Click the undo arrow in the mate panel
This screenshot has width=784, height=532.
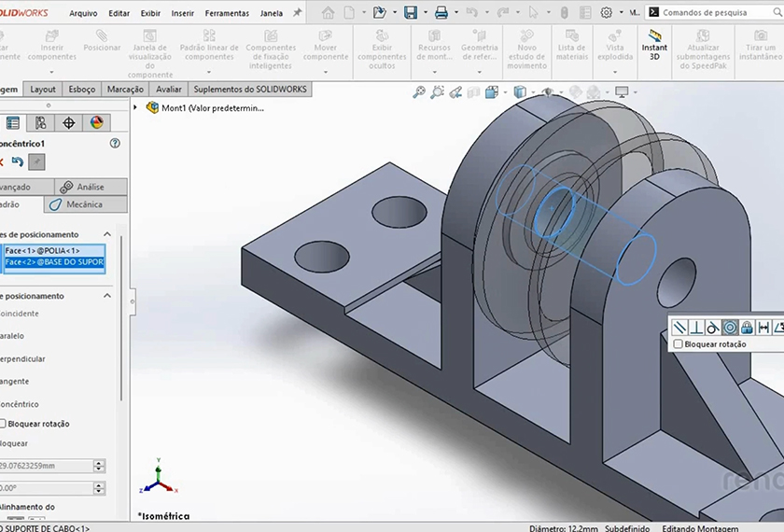click(x=18, y=162)
